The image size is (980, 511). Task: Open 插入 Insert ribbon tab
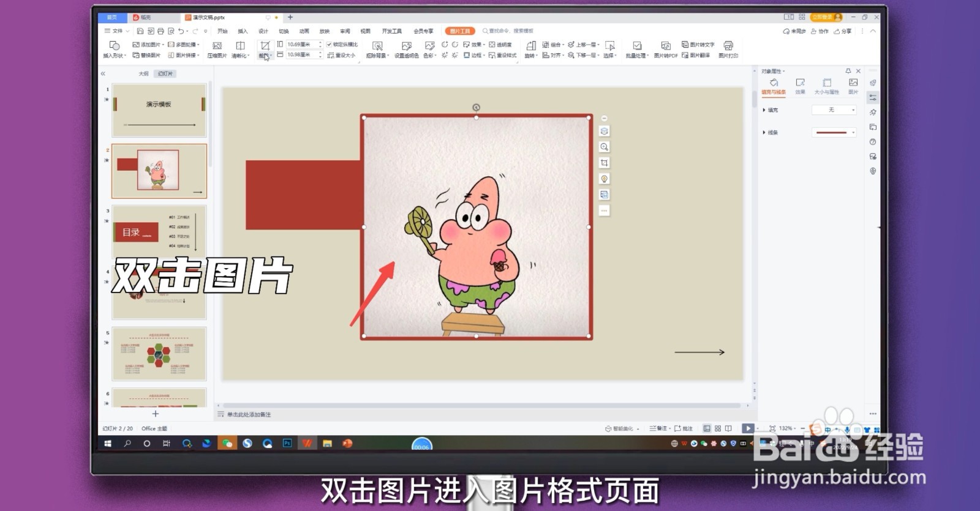tap(243, 31)
